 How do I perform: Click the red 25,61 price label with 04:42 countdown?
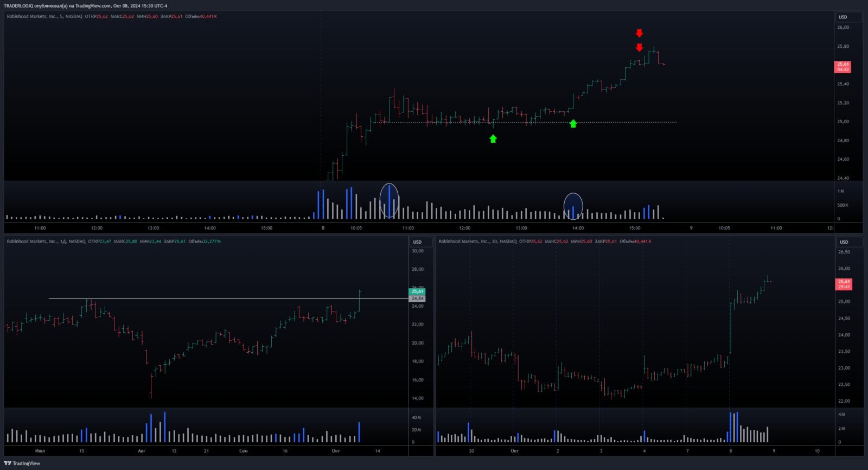(x=843, y=67)
